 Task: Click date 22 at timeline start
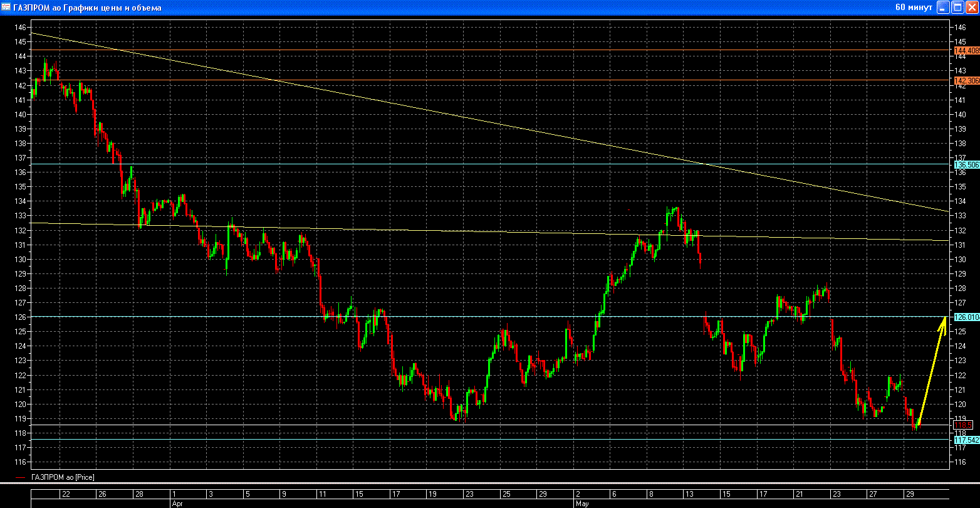[x=65, y=494]
